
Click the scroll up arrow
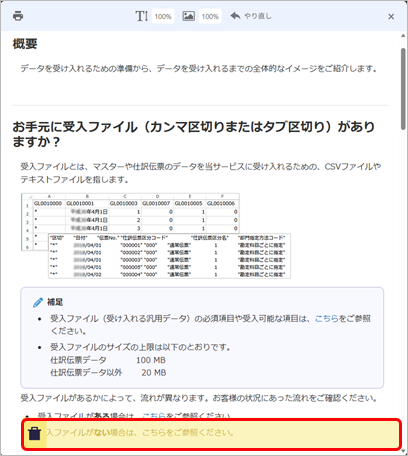coord(403,36)
